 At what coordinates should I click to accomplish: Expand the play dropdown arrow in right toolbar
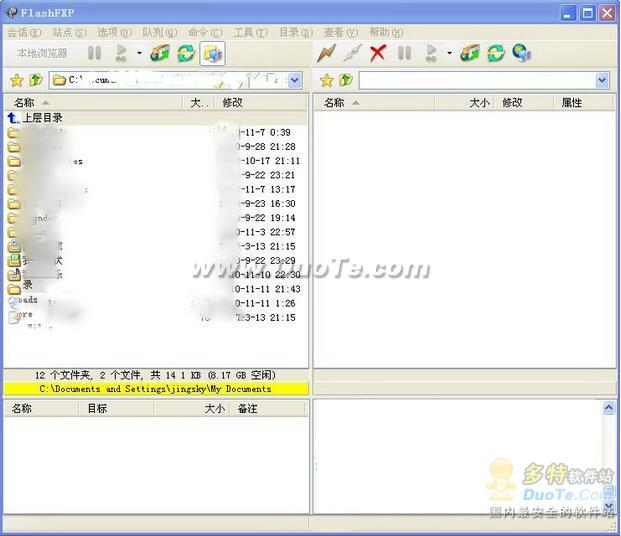[x=450, y=53]
